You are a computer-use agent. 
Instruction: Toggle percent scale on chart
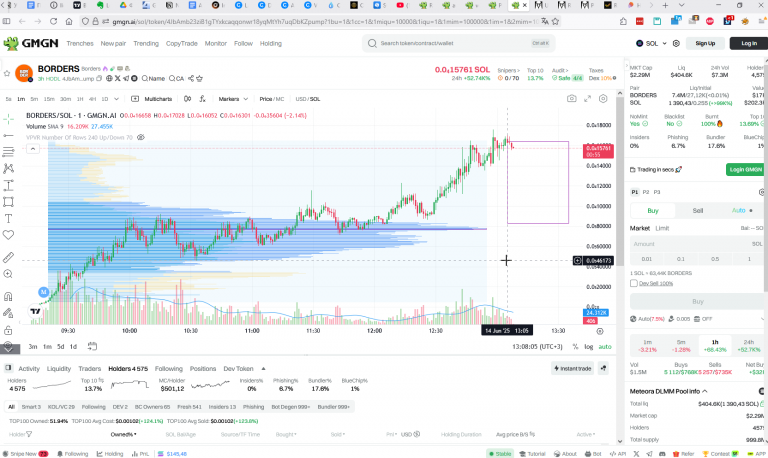pos(575,346)
